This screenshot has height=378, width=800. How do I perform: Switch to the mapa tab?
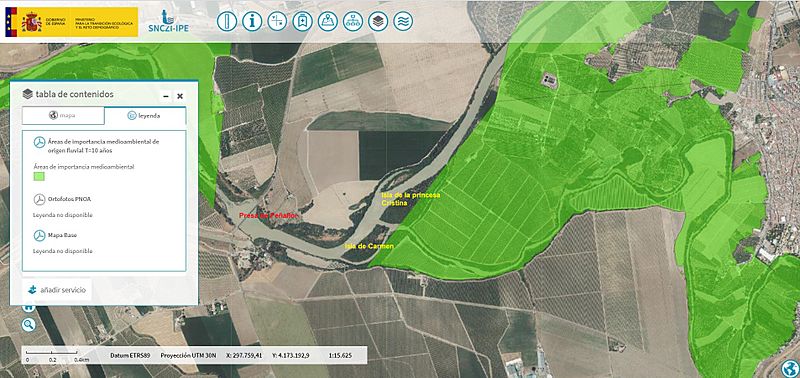63,115
